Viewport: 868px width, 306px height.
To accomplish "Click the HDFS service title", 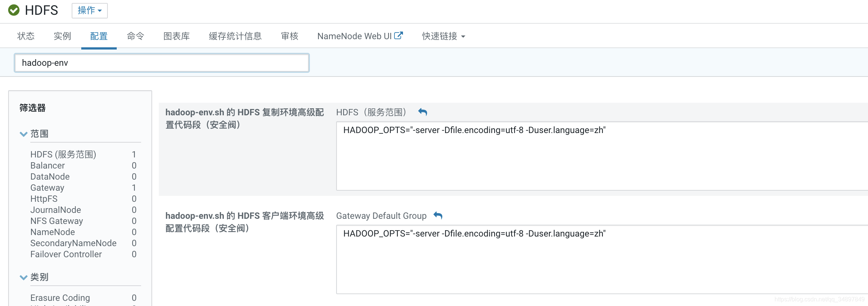I will pyautogui.click(x=41, y=10).
